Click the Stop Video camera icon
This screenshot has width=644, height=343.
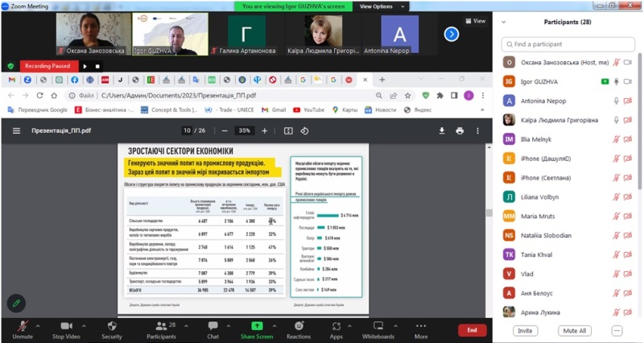click(65, 325)
